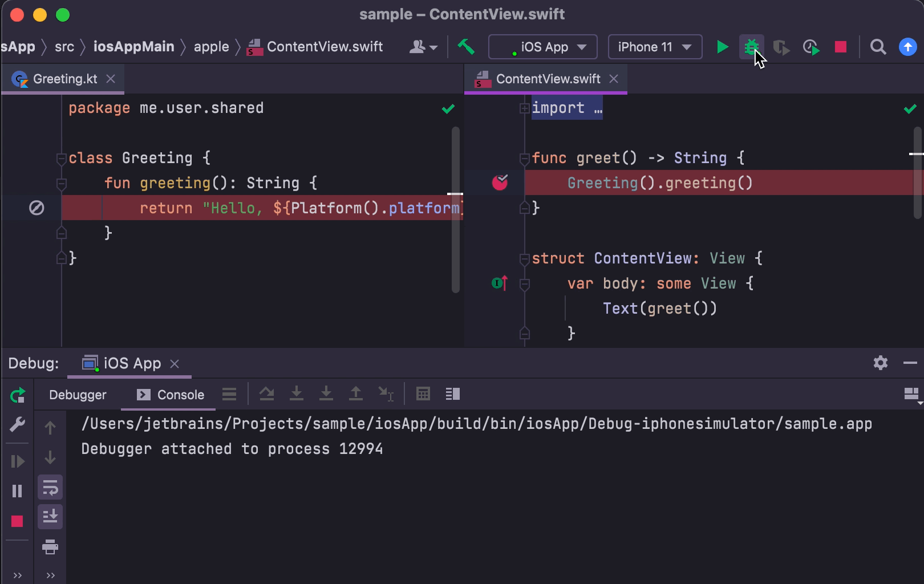
Task: Toggle soft-wrap in console
Action: (x=50, y=488)
